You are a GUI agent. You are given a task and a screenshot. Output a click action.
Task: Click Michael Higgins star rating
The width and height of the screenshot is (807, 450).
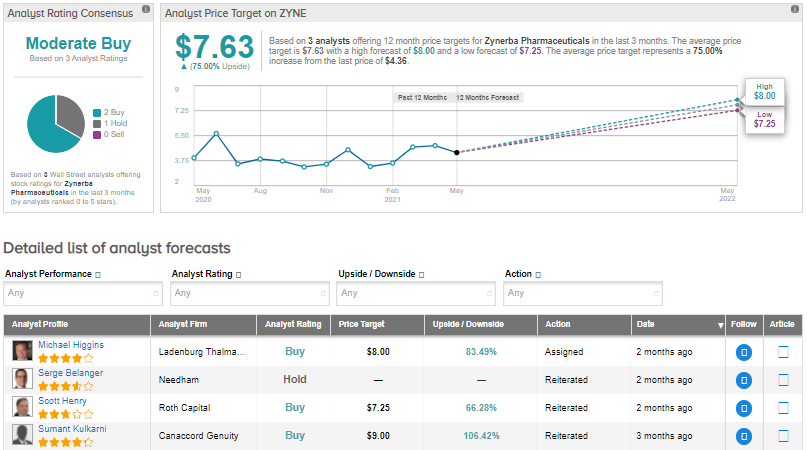coord(65,358)
